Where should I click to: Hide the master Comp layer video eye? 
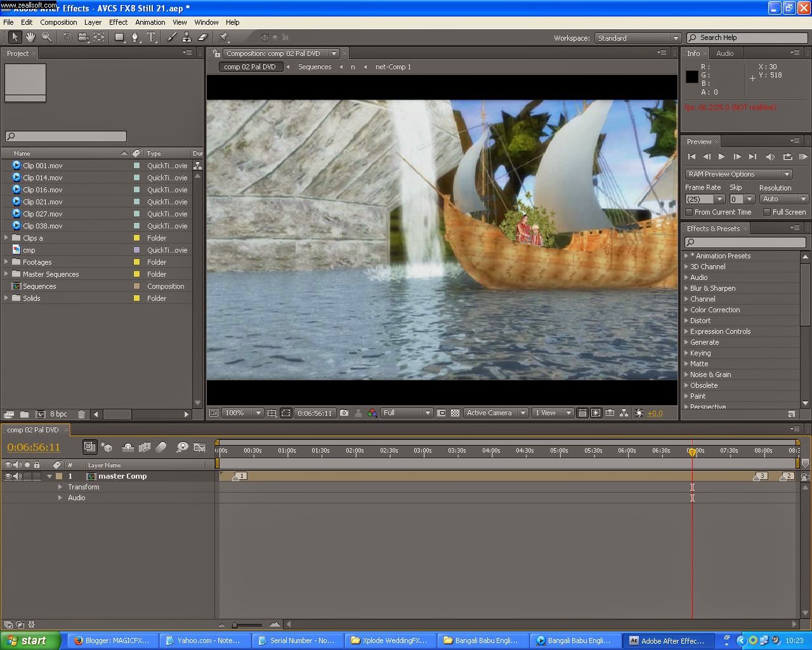point(8,476)
